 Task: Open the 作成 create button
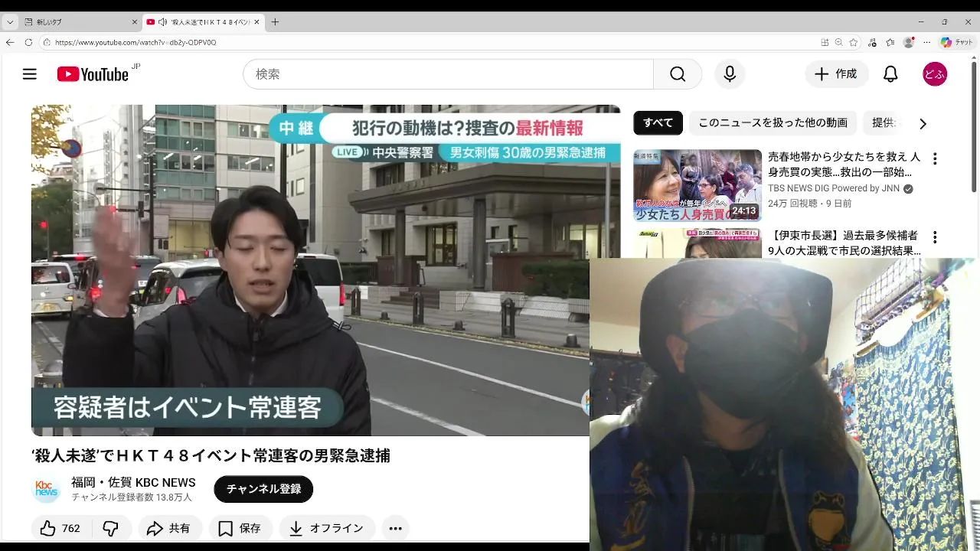(x=836, y=74)
